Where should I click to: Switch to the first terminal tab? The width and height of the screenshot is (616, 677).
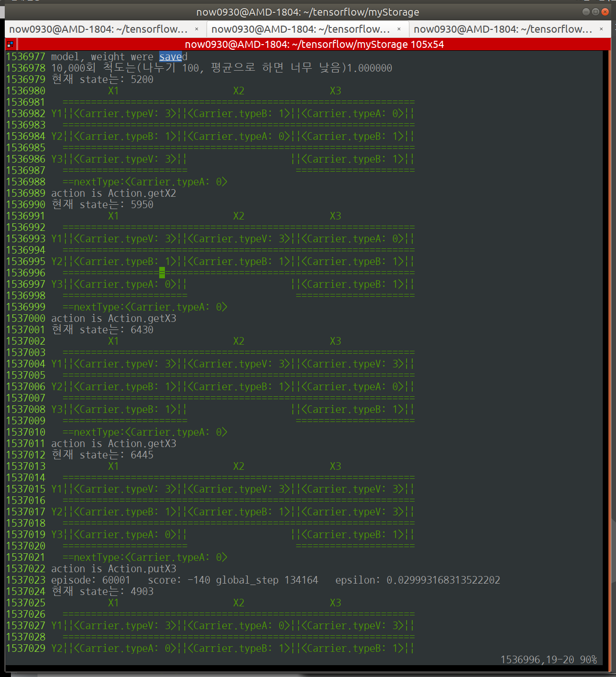pyautogui.click(x=98, y=29)
